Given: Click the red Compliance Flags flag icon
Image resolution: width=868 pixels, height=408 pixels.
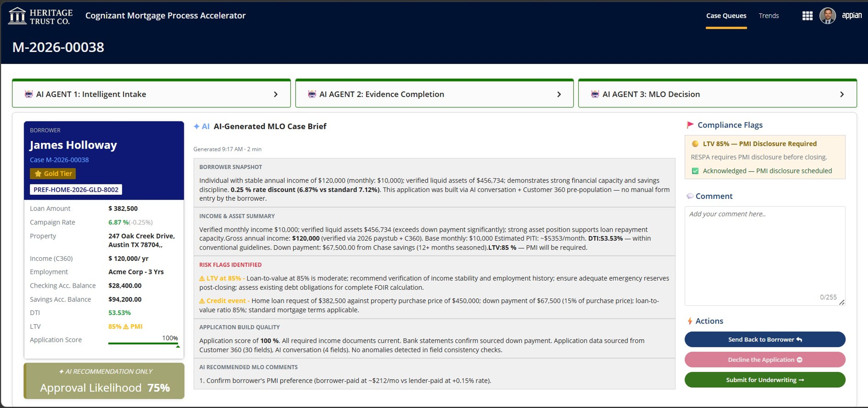Looking at the screenshot, I should (690, 125).
